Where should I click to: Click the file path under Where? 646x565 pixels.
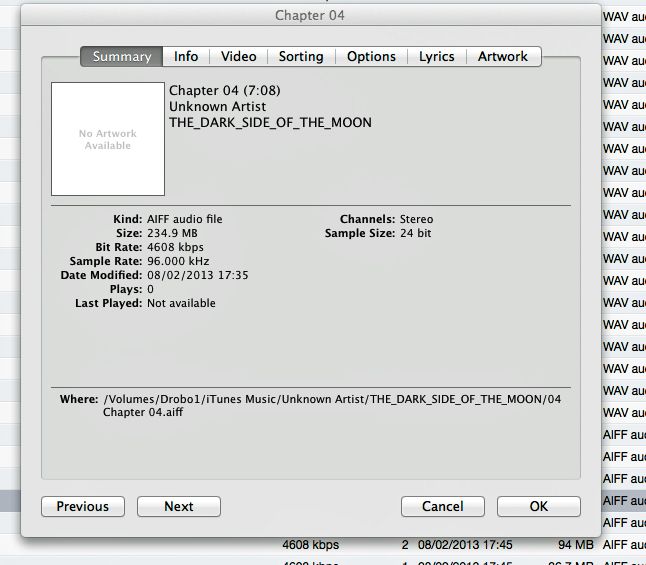coord(332,406)
